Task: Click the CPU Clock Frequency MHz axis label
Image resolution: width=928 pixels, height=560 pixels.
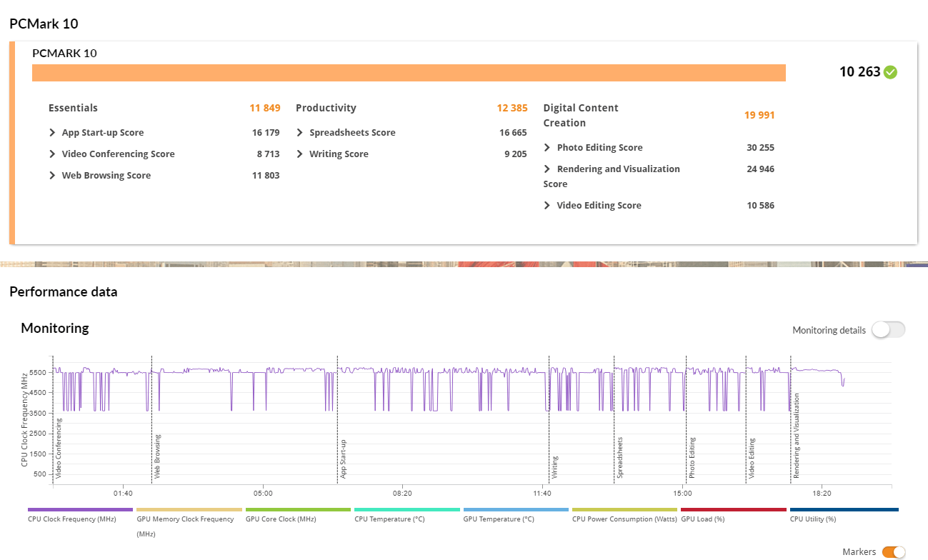Action: (x=24, y=419)
